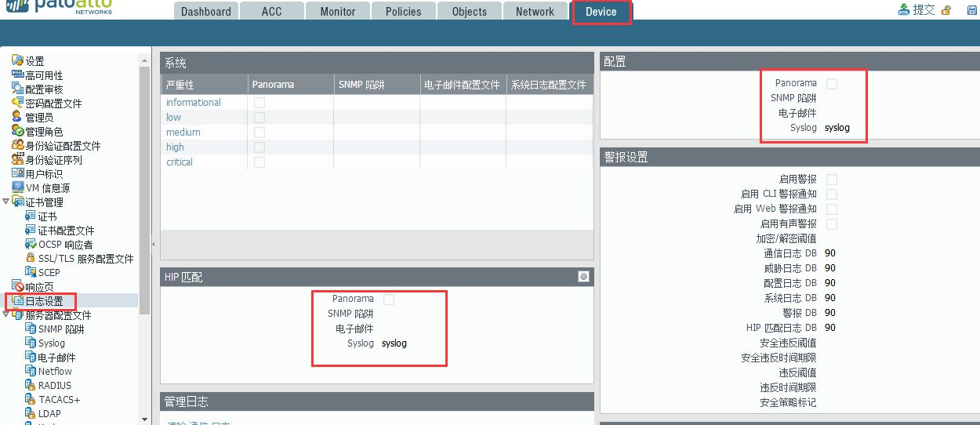Click the 电子邮件 server profile icon
The image size is (980, 425).
pos(31,357)
